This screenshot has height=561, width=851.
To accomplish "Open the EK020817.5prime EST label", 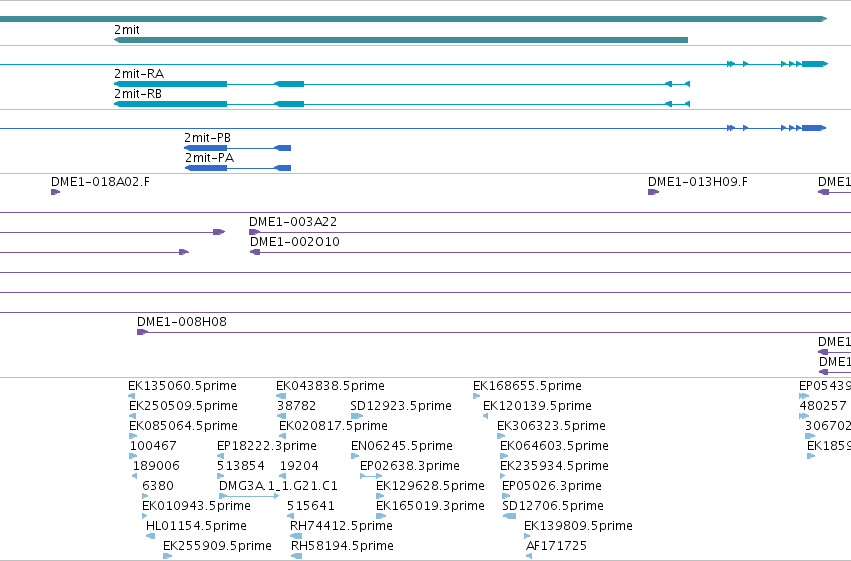I will (333, 426).
